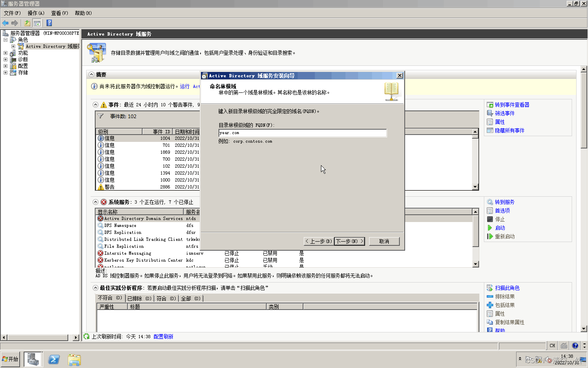
Task: Open 转到服务 action
Action: [505, 202]
